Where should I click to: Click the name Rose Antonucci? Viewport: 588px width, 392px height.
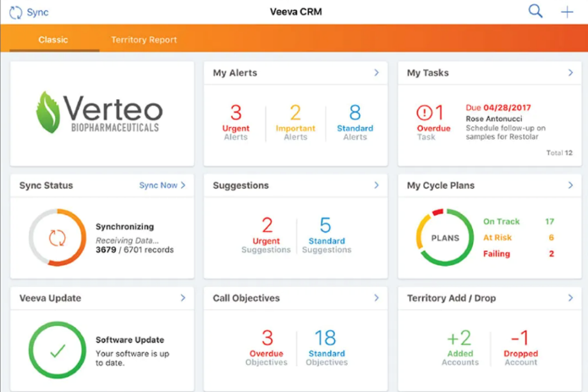[494, 119]
